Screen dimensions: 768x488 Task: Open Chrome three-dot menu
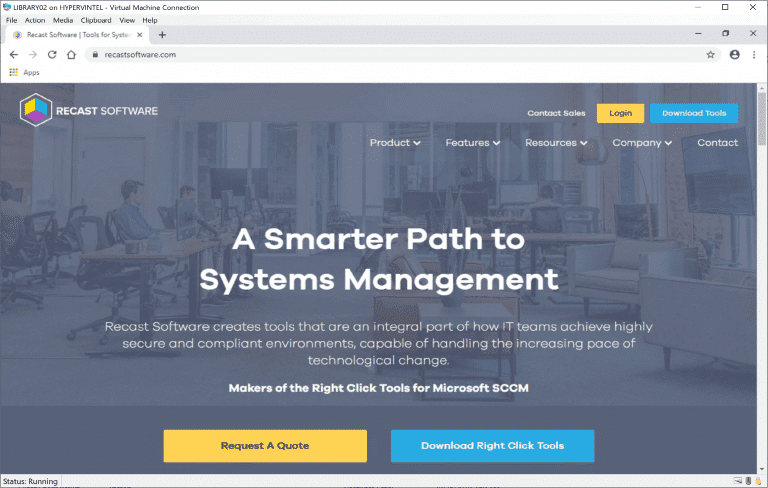(755, 55)
